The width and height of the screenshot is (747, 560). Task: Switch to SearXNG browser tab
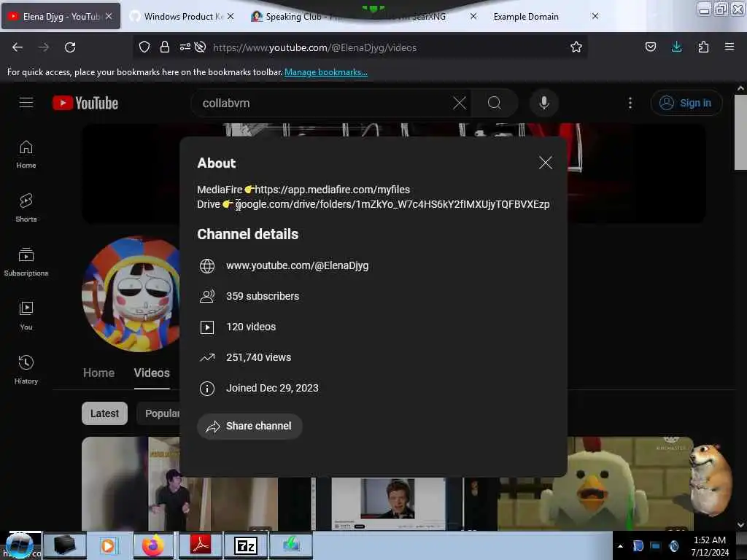[427, 17]
